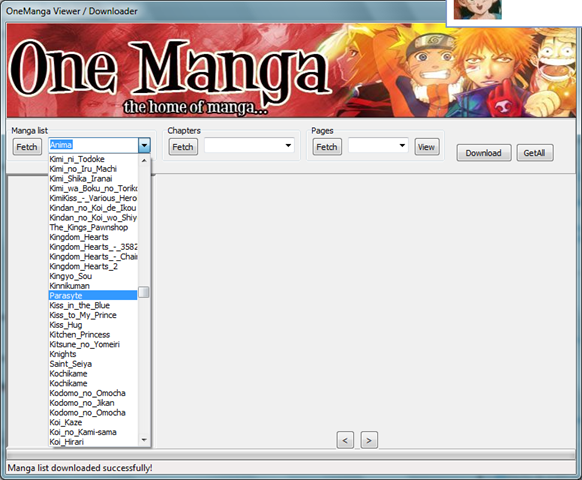Show the previous page with the left arrow button

[x=345, y=440]
